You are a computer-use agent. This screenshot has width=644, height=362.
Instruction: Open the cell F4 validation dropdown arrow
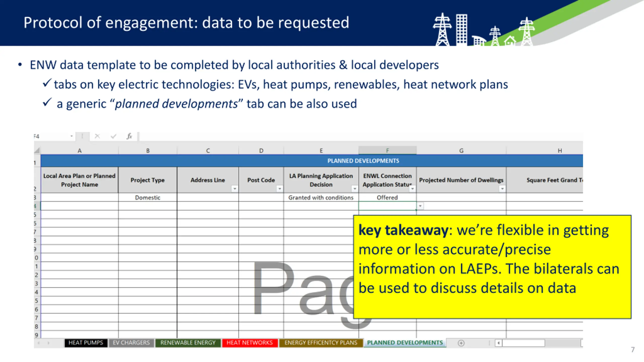coord(420,206)
